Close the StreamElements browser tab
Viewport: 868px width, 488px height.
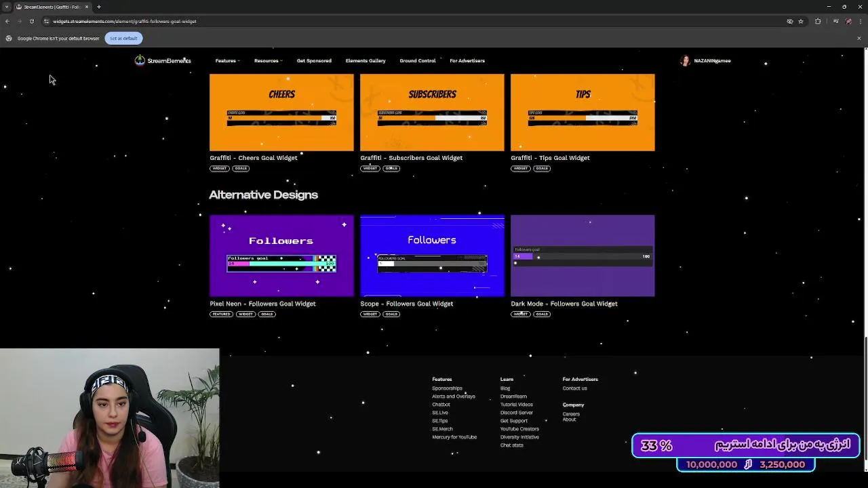coord(86,7)
